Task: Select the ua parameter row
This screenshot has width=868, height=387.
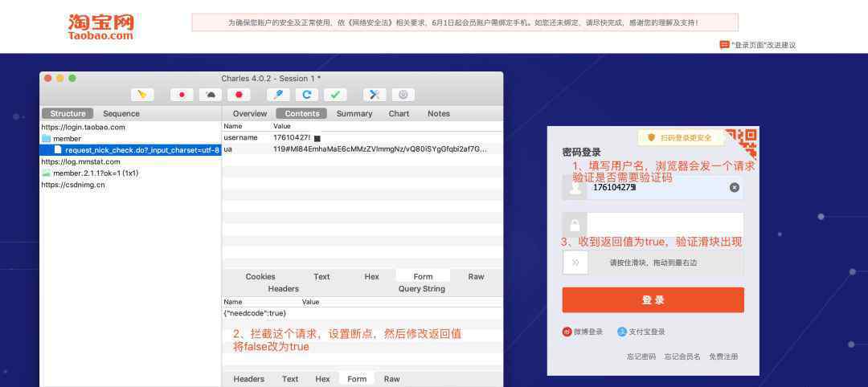Action: (x=362, y=149)
